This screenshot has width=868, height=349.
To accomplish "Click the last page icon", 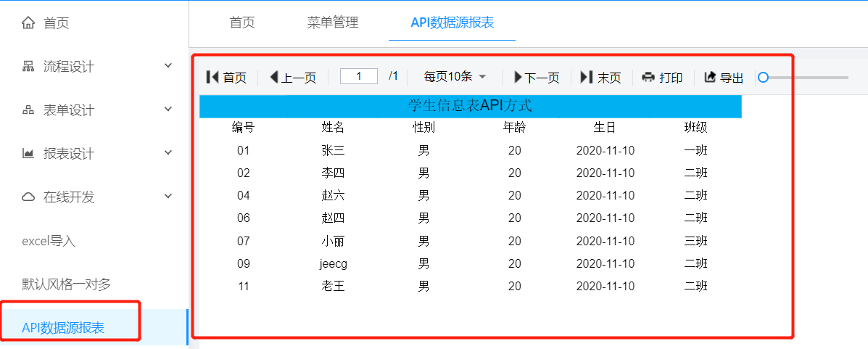I will point(586,77).
